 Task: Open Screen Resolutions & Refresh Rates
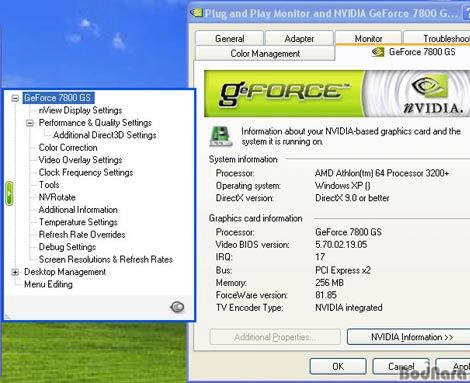point(106,259)
